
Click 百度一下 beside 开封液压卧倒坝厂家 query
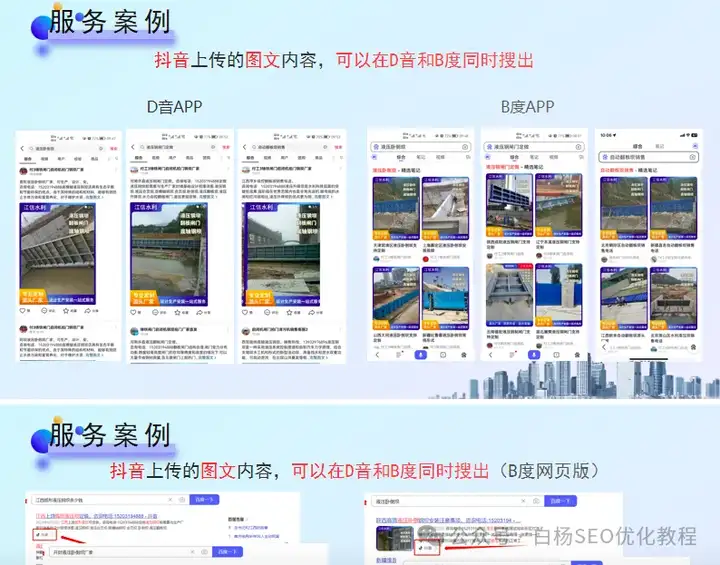[x=227, y=552]
